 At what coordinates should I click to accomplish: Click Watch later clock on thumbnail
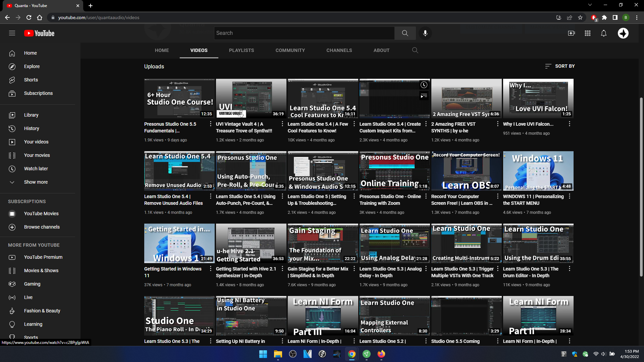pyautogui.click(x=424, y=85)
